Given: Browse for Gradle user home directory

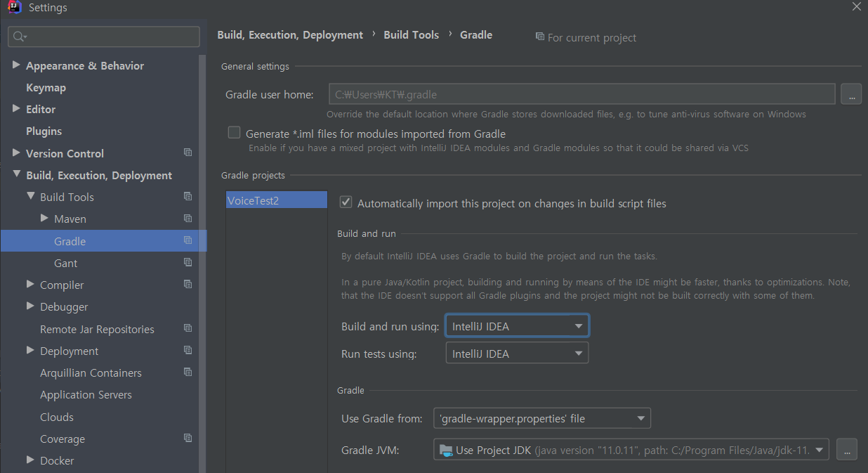Looking at the screenshot, I should [x=850, y=94].
